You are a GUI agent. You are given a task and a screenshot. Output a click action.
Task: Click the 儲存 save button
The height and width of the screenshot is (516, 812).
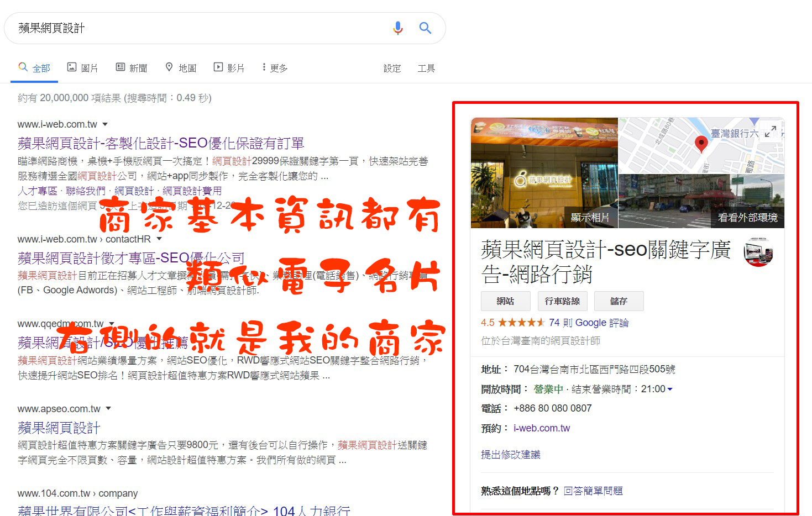(619, 301)
